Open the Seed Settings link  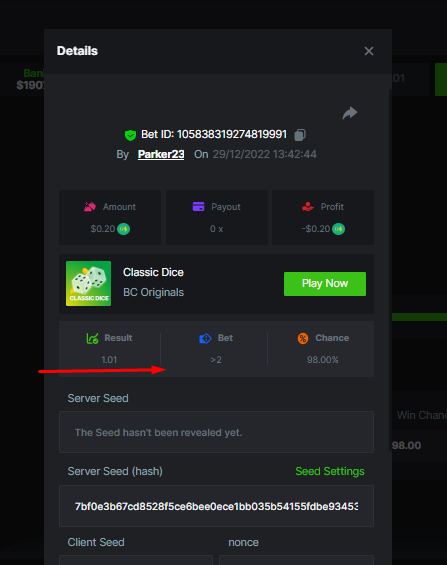pyautogui.click(x=330, y=471)
